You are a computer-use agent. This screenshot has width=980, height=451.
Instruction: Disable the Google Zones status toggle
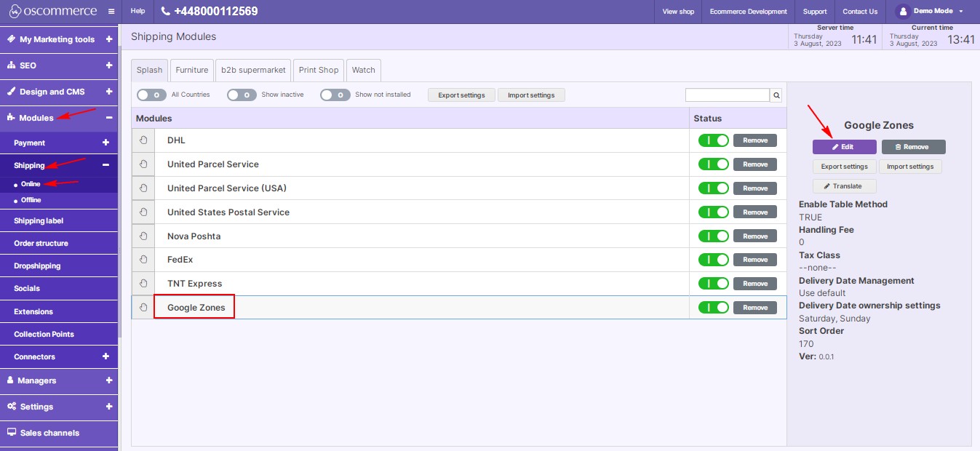point(713,308)
